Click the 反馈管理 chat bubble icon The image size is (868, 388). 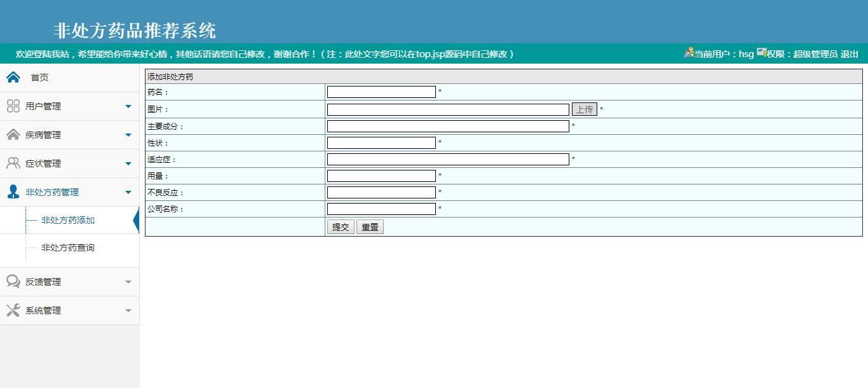tap(13, 282)
